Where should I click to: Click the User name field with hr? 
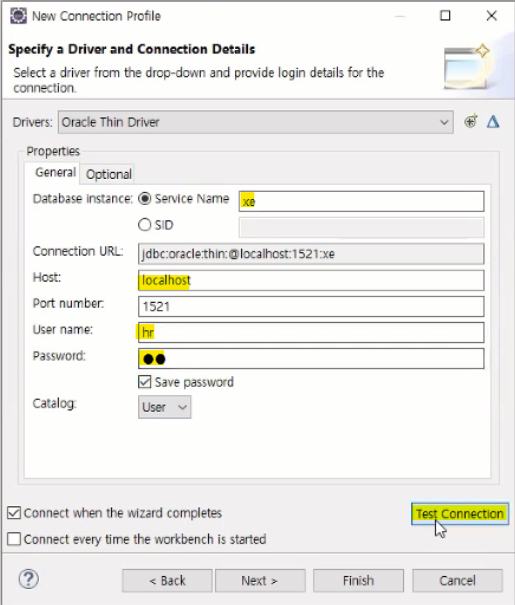click(311, 333)
